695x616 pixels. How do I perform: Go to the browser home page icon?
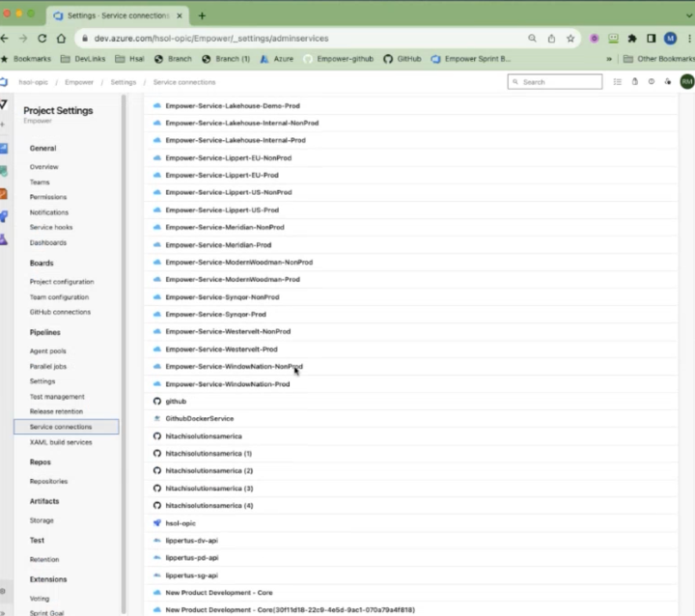(61, 39)
